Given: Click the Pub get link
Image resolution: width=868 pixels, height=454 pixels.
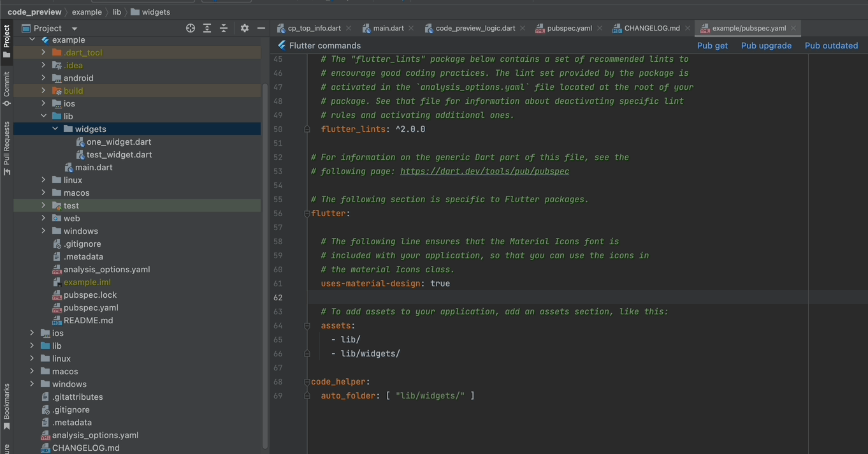Looking at the screenshot, I should (x=712, y=45).
